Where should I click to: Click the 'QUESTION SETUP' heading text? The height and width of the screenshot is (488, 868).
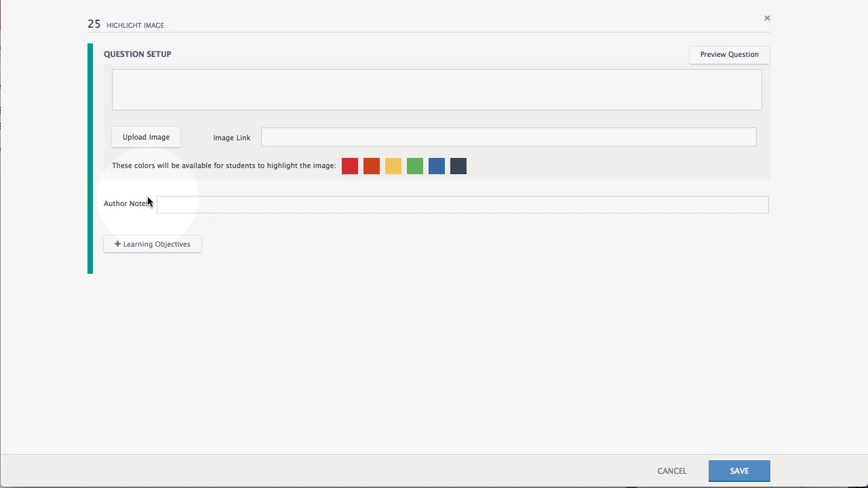tap(138, 54)
